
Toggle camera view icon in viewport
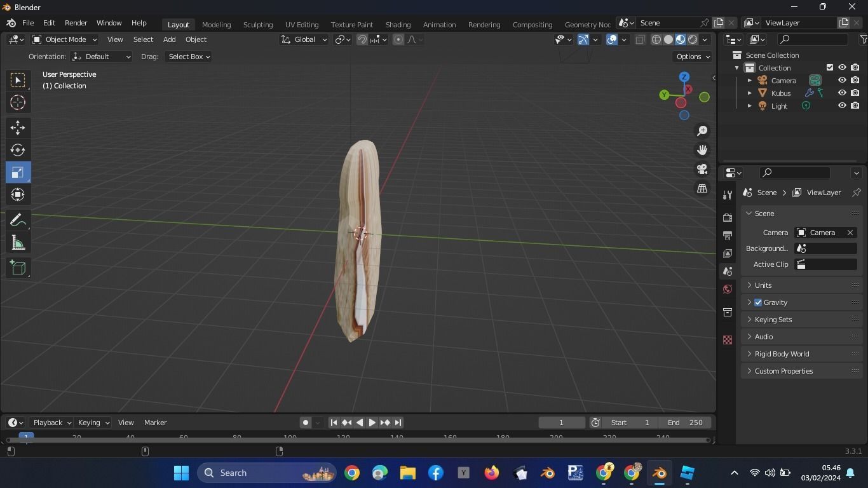click(x=702, y=170)
